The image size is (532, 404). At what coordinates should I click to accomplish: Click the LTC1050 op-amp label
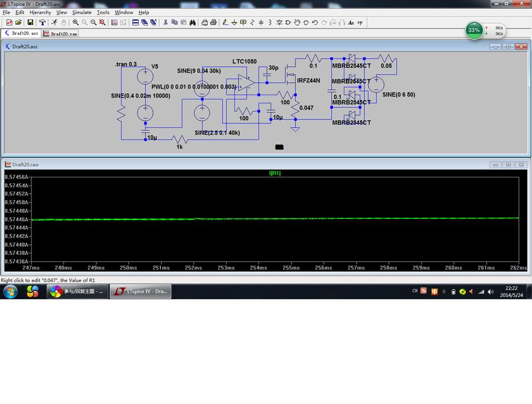tap(244, 62)
